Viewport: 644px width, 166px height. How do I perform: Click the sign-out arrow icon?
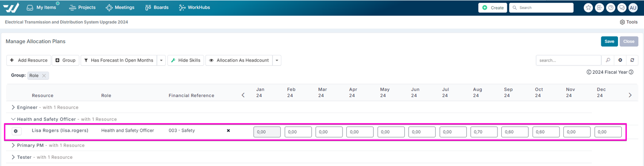[600, 8]
